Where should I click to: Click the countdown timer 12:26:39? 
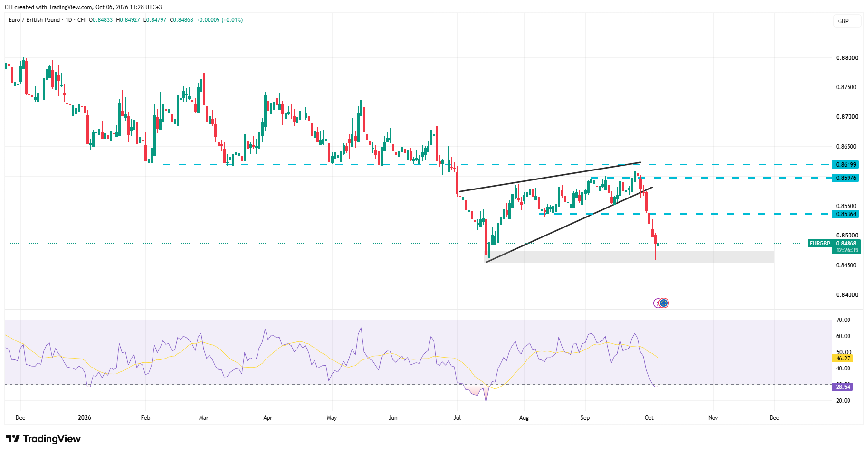coord(847,250)
